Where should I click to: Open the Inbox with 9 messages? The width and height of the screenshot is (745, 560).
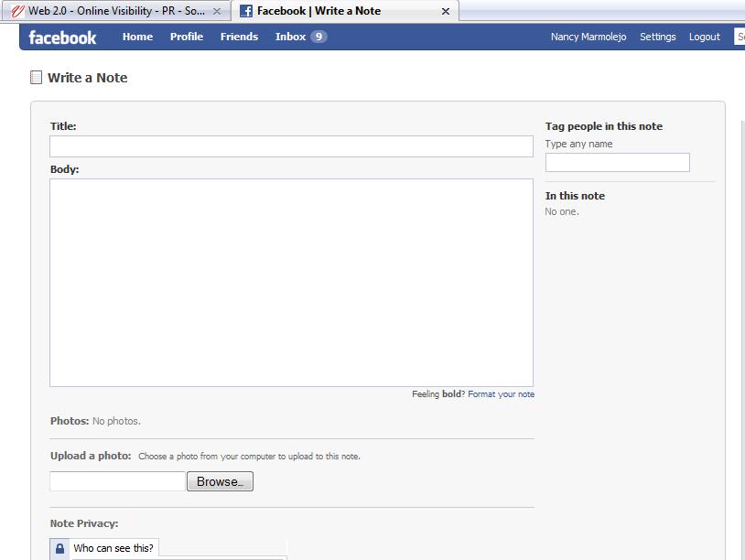301,37
